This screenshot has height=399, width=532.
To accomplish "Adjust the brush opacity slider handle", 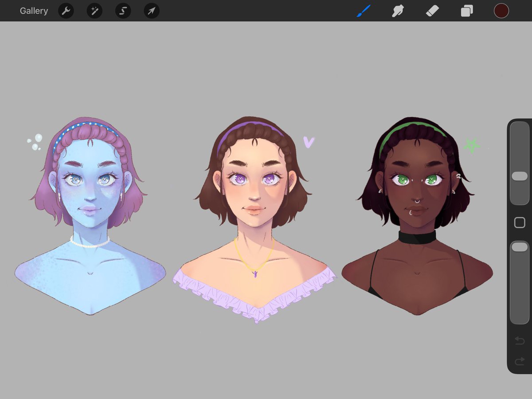I will tap(520, 247).
